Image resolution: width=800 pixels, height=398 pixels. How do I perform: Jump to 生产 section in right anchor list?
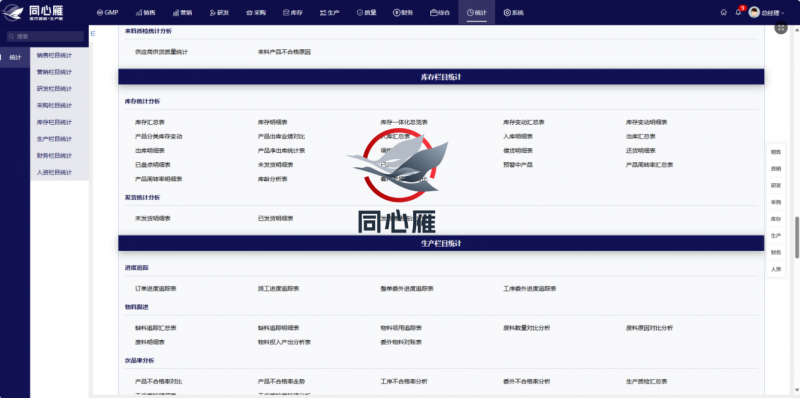point(776,236)
